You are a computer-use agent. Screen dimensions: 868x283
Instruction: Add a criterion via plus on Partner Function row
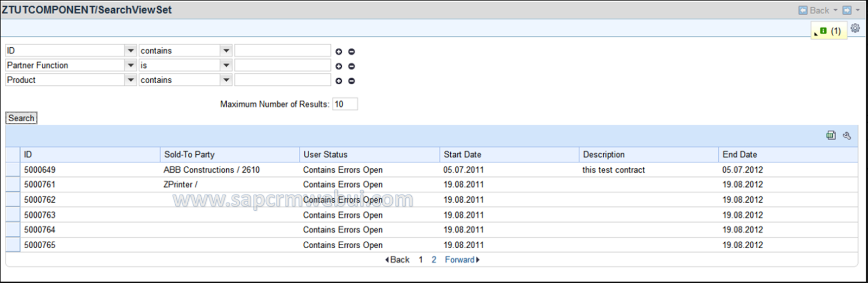tap(339, 66)
